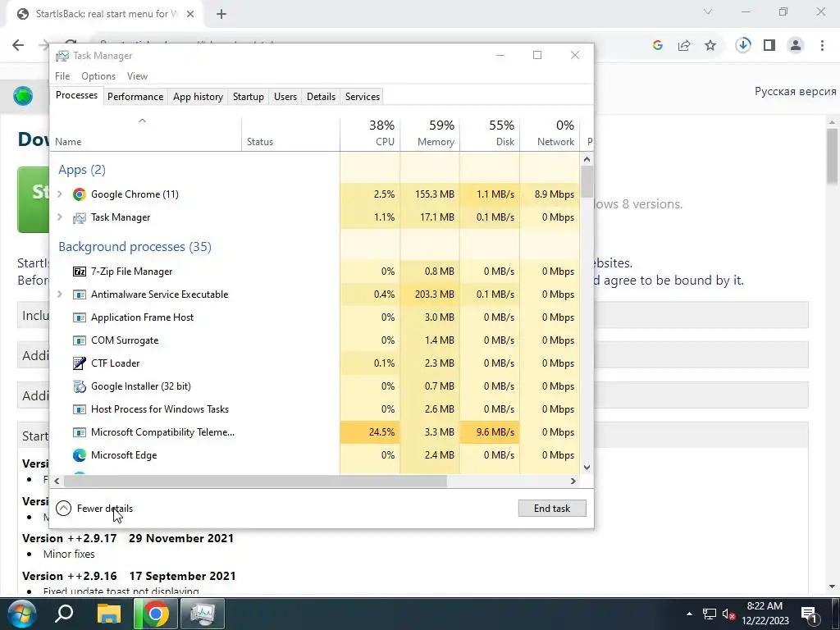Switch to the Services tab
The image size is (840, 630).
(362, 97)
